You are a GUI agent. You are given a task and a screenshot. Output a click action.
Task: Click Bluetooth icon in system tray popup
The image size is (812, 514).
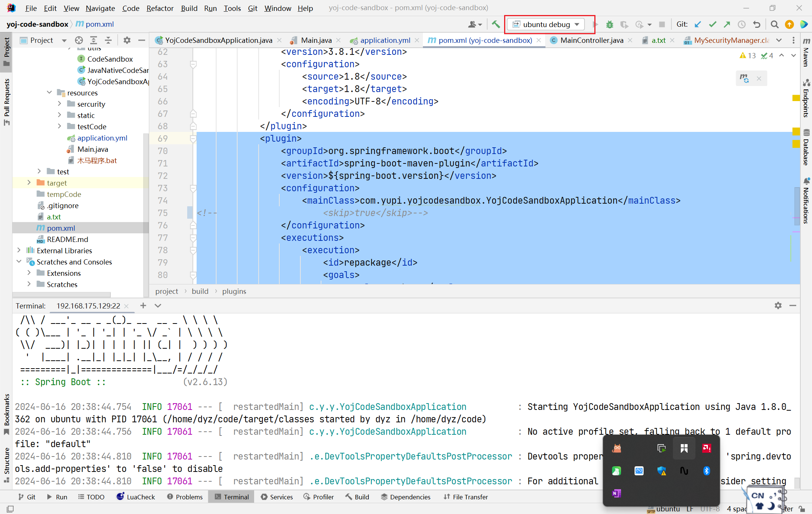706,471
